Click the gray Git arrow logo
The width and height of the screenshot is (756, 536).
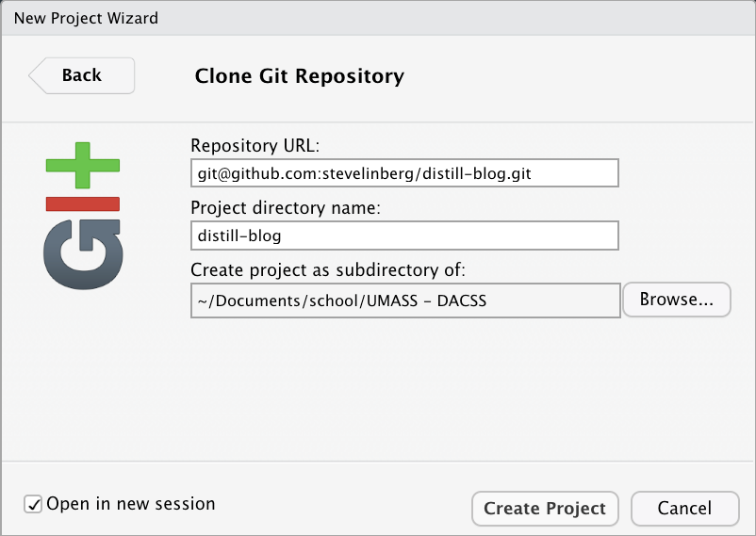click(83, 254)
